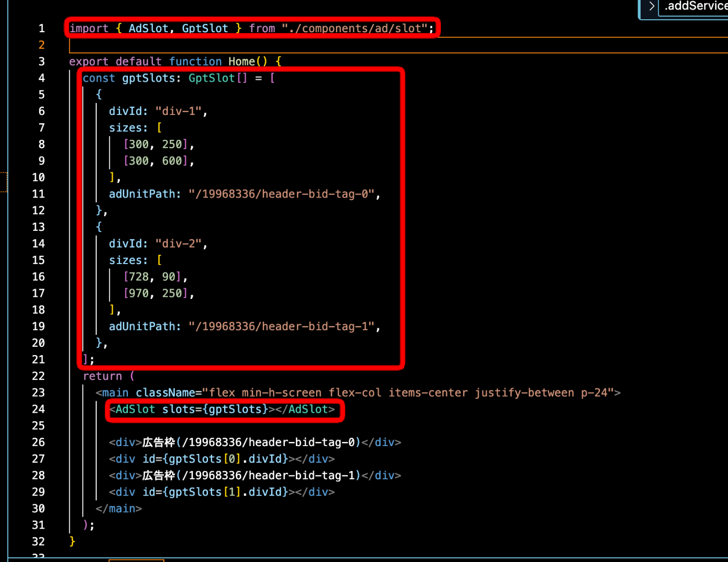The image size is (728, 562).
Task: Click the "/19968336/header-bid-tag-1" adUnitPath string
Action: point(281,326)
